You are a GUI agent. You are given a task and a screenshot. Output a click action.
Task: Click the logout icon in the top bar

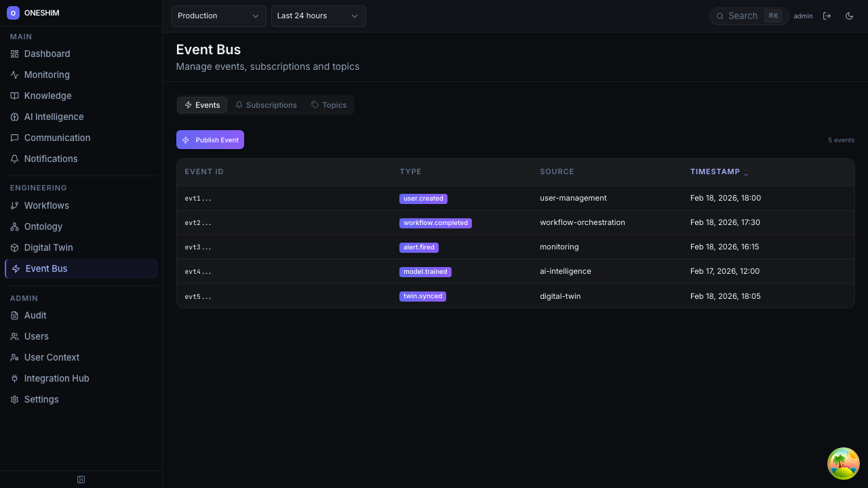click(x=827, y=16)
